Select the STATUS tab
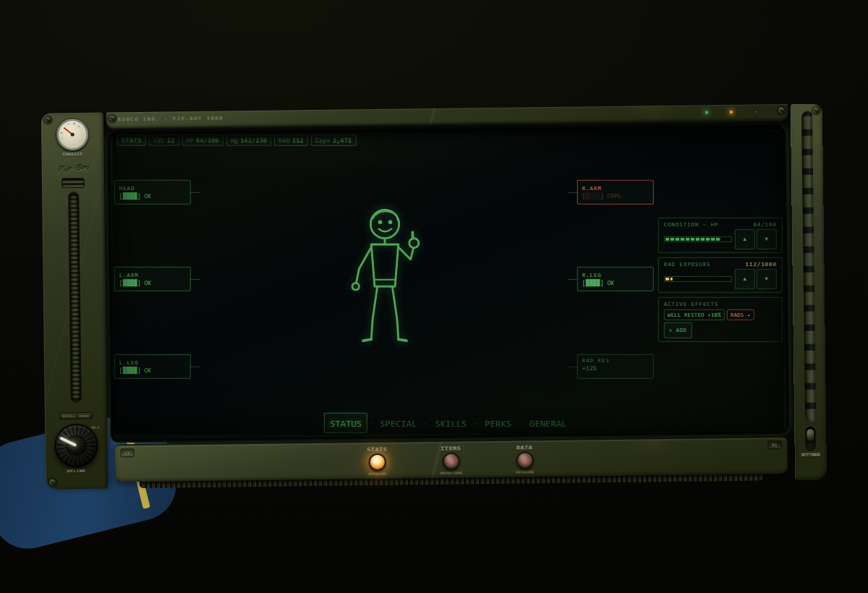 point(346,423)
